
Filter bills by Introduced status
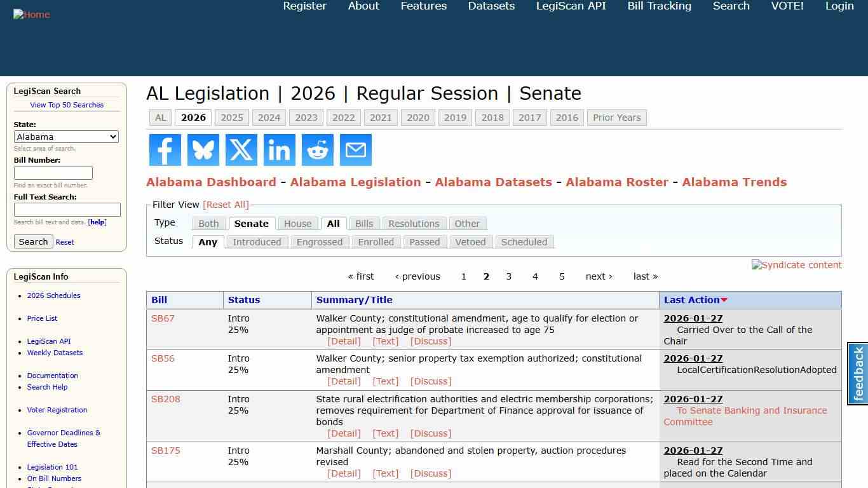[257, 241]
